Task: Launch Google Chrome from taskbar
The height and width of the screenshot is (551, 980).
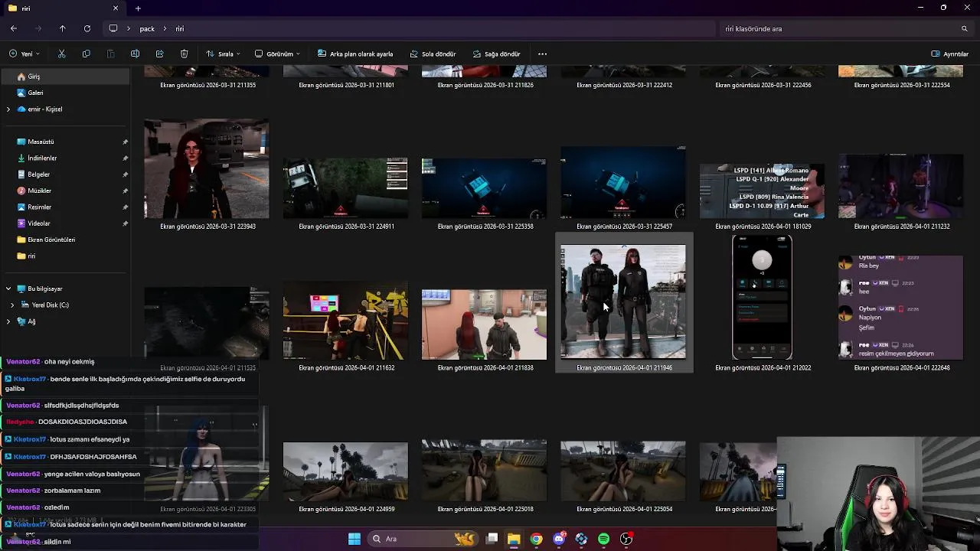Action: click(537, 539)
